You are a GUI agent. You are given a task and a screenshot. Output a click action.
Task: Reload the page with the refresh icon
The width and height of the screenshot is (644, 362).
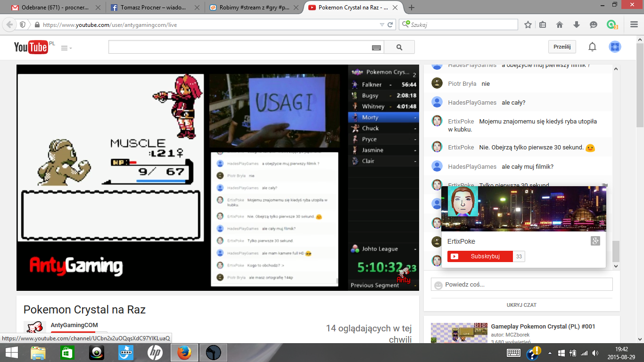pyautogui.click(x=390, y=25)
